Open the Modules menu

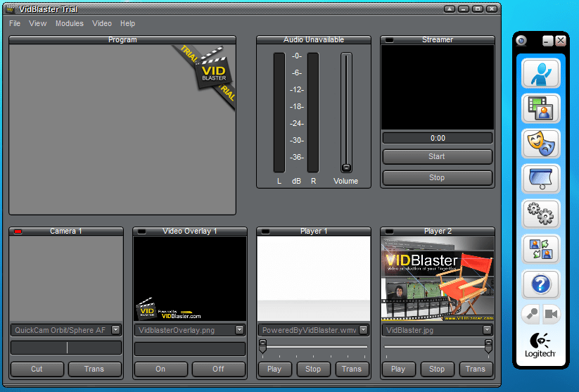pos(70,23)
